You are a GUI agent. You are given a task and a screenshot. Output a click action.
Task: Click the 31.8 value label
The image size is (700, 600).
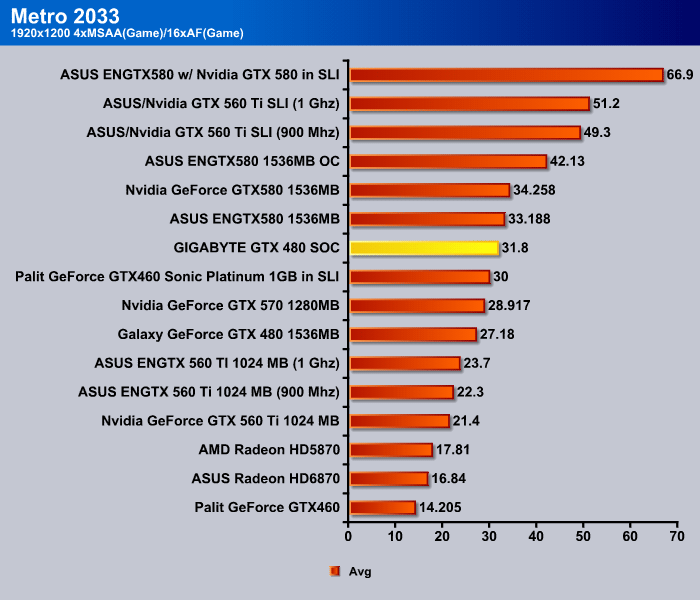pyautogui.click(x=515, y=248)
